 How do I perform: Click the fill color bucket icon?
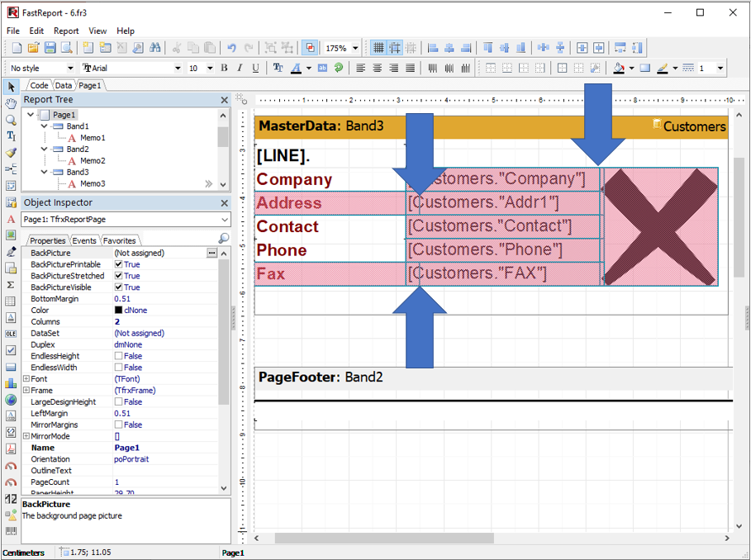[619, 68]
